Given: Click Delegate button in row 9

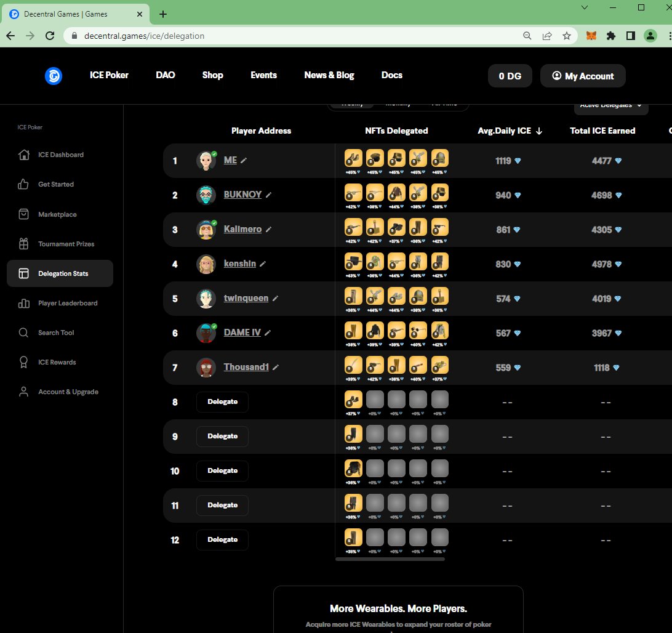Looking at the screenshot, I should [x=222, y=436].
